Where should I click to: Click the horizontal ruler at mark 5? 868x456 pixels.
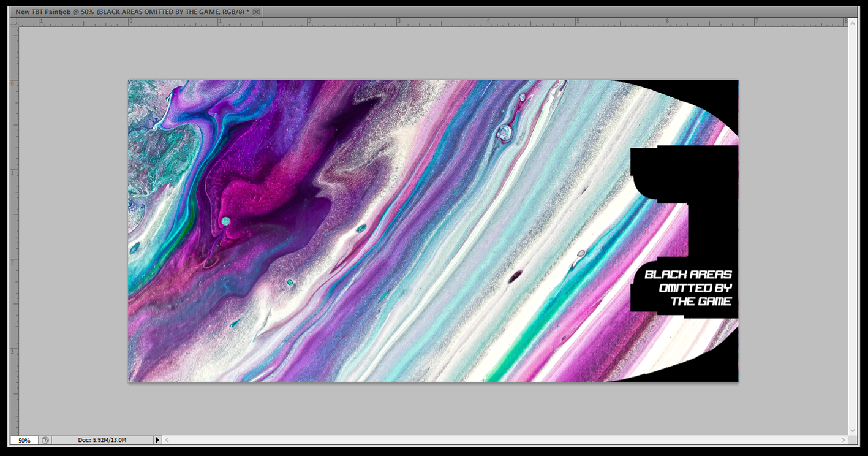coord(577,21)
